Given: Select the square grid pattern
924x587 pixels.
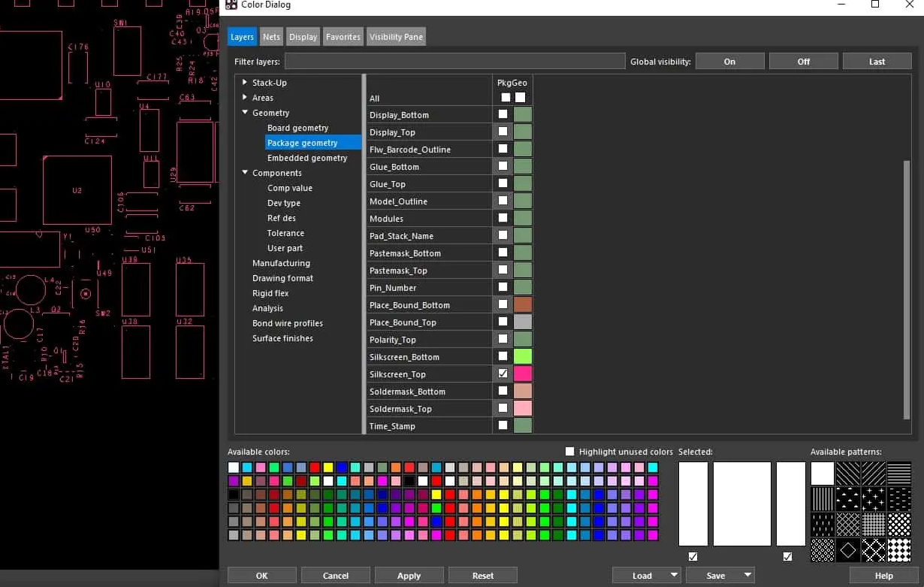Looking at the screenshot, I should 874,525.
